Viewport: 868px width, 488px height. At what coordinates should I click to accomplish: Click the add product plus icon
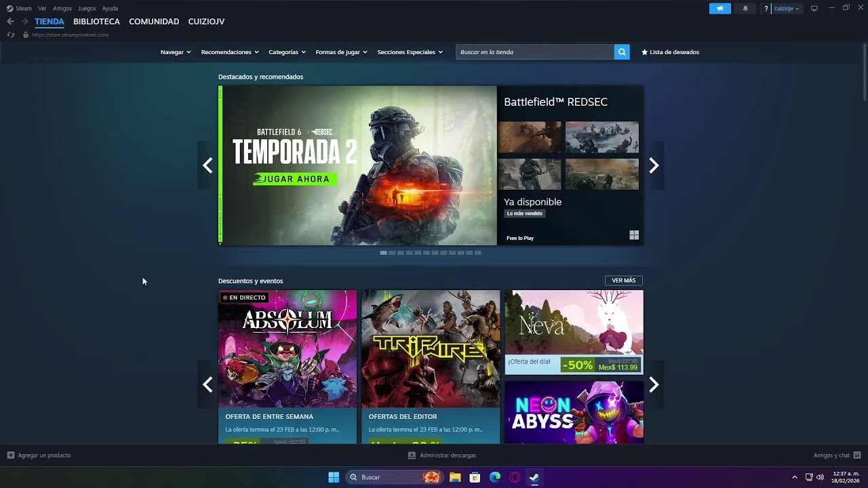[10, 455]
